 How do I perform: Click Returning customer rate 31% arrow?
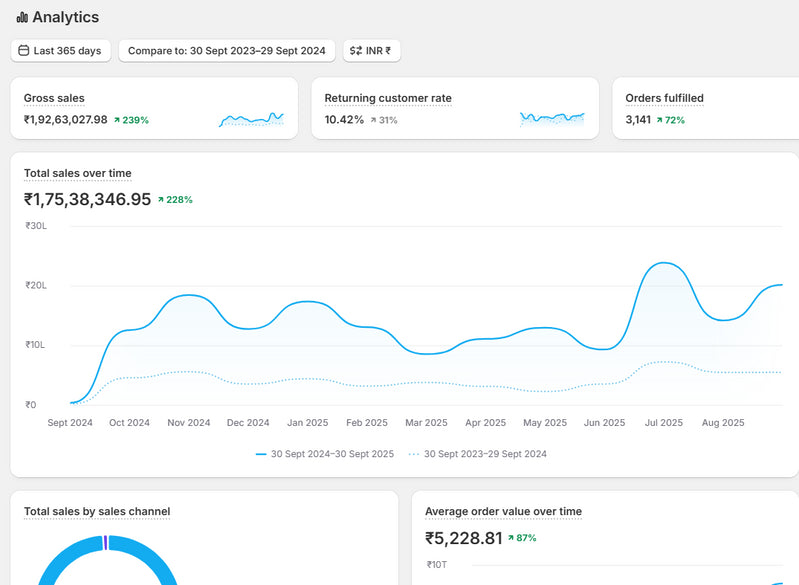click(373, 120)
